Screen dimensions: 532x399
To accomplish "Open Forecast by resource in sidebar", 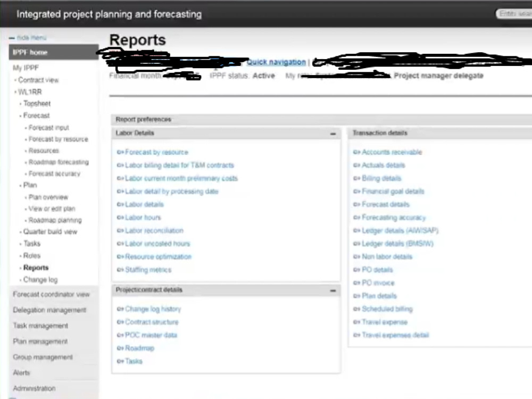I will [59, 139].
